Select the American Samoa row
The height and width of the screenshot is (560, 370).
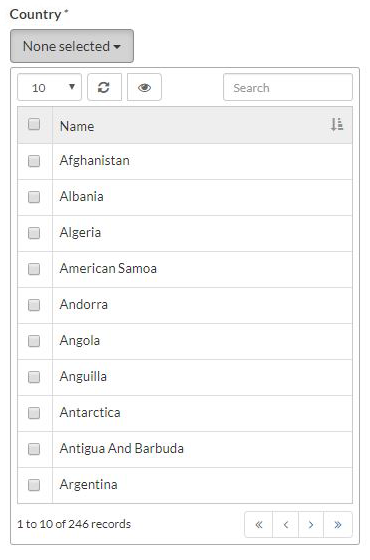[185, 269]
